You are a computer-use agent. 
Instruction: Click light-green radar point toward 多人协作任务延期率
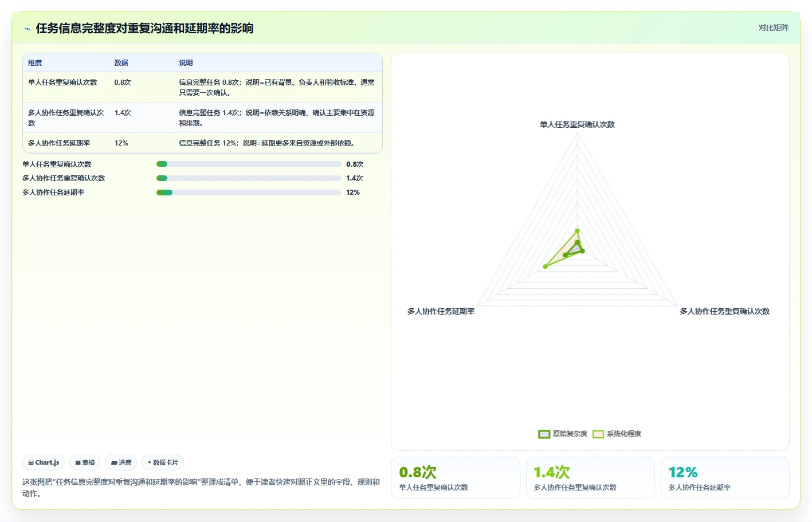(545, 266)
